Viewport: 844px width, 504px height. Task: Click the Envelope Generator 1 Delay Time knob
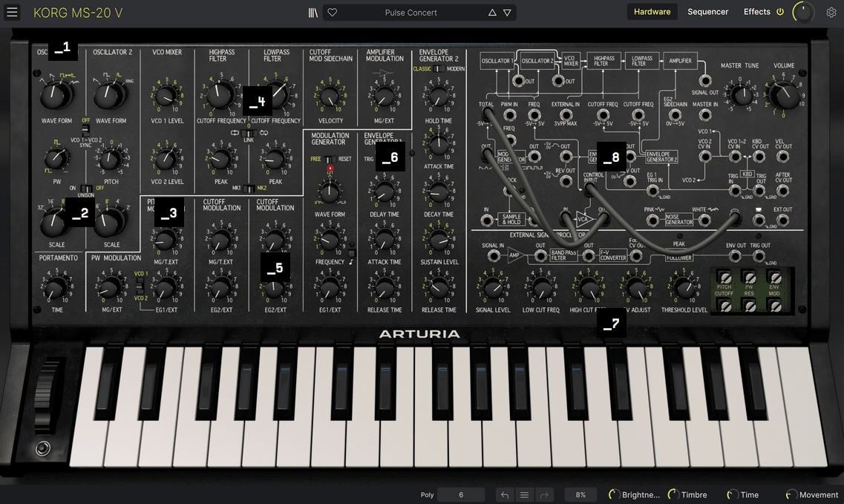[x=385, y=192]
